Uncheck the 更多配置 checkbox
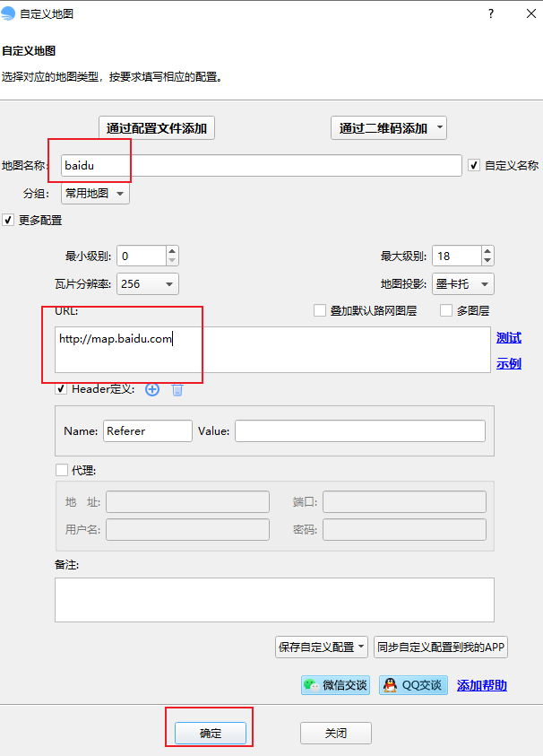 8,221
